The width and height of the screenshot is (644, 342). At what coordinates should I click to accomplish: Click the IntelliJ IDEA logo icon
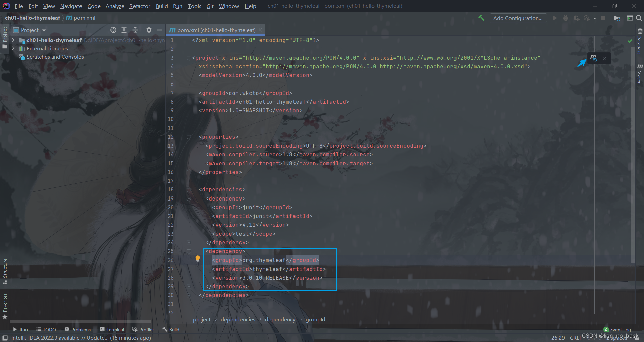coord(6,6)
